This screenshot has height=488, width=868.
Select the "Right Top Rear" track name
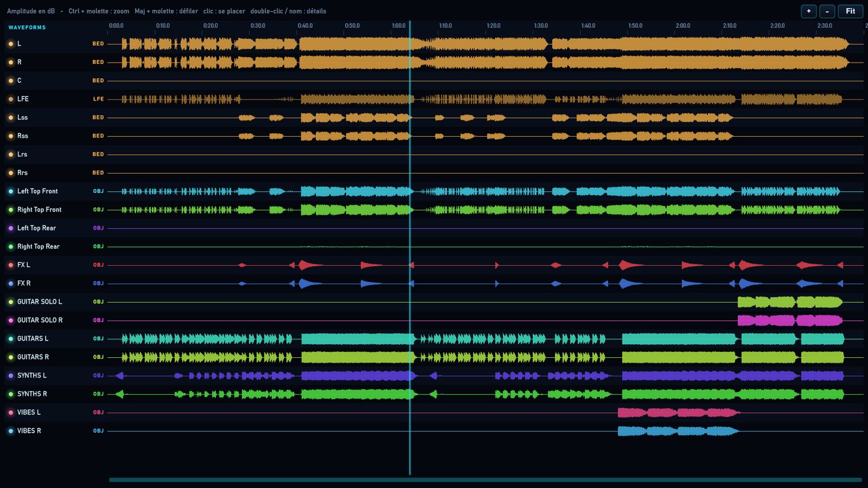[39, 246]
